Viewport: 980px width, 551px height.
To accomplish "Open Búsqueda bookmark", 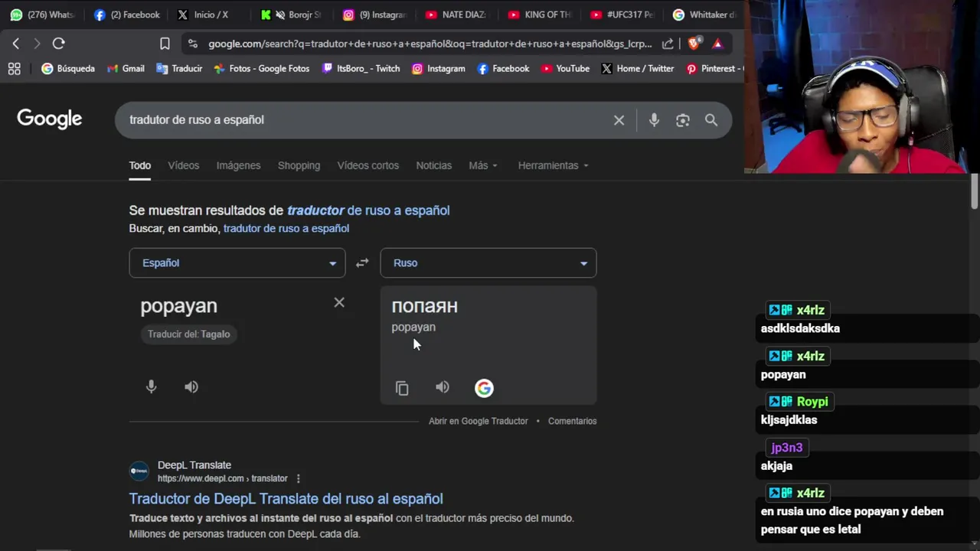I will [x=68, y=69].
